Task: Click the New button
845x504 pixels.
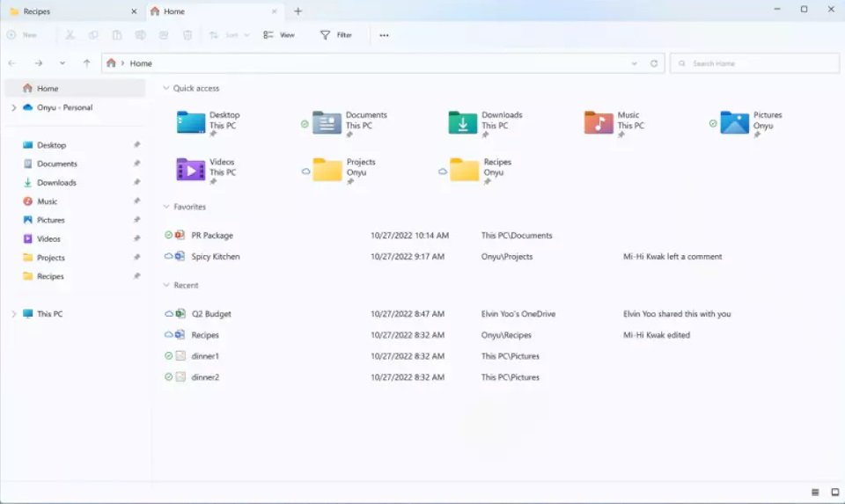Action: point(22,35)
